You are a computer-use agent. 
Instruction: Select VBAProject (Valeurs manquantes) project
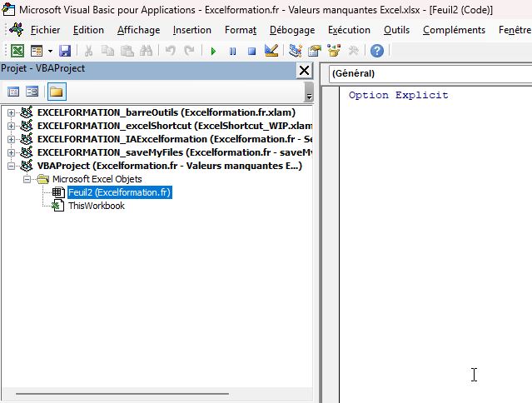tap(169, 166)
